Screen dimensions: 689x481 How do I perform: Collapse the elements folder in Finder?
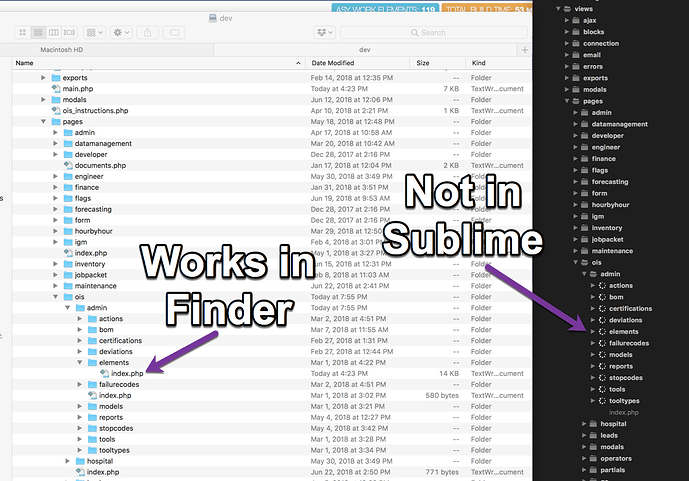80,362
